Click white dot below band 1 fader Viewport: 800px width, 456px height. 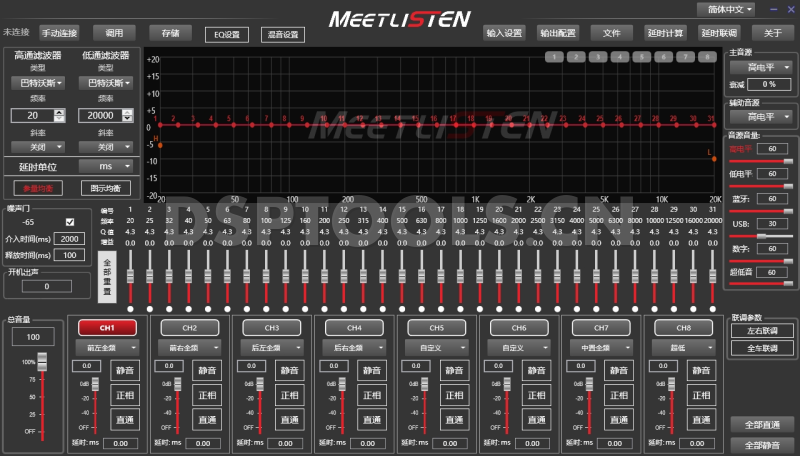(130, 309)
